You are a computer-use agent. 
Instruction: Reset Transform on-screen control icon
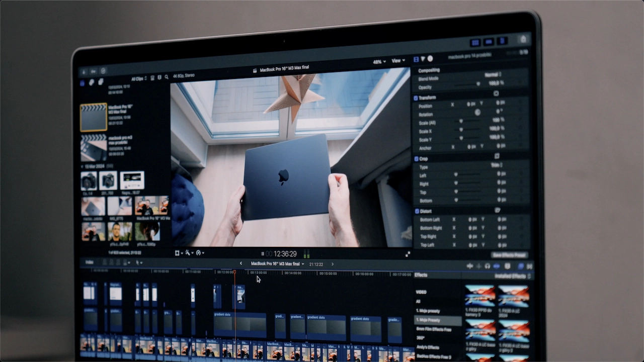pos(496,94)
